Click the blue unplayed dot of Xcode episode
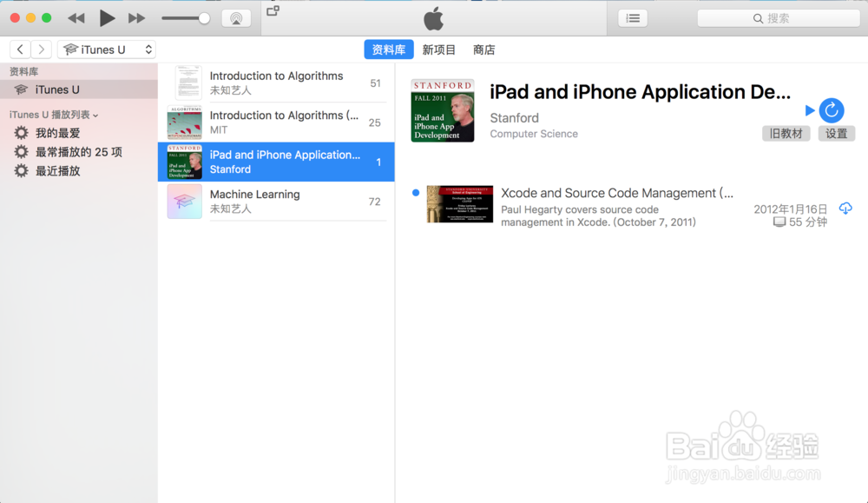 416,193
